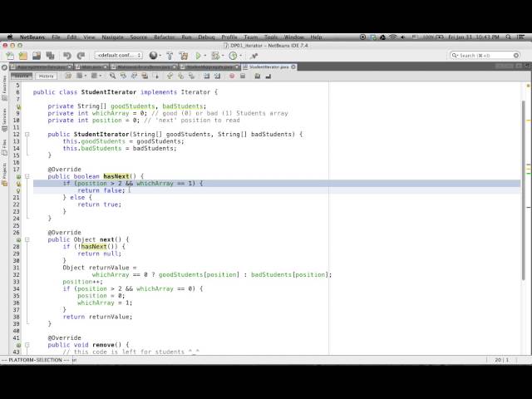Click the Clean and Build icon

184,56
